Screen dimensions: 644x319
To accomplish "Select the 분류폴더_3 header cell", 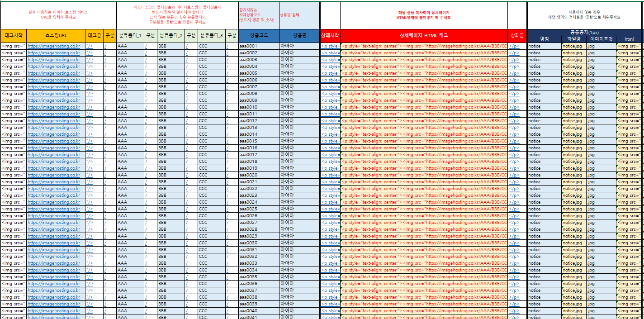I will point(212,36).
